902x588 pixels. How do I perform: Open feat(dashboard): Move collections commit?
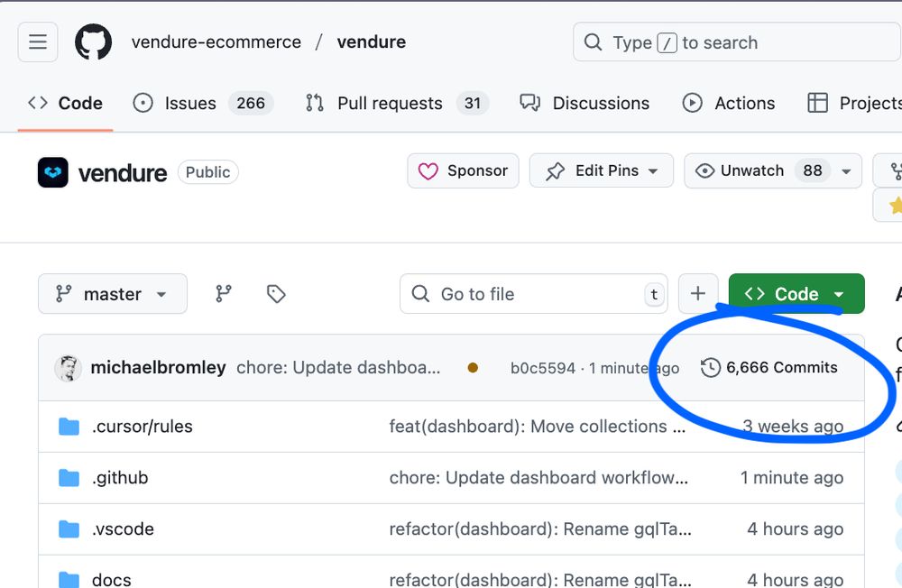(538, 427)
